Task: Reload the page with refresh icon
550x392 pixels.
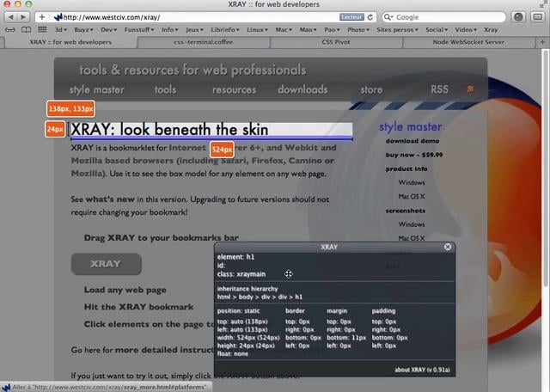Action: point(370,17)
